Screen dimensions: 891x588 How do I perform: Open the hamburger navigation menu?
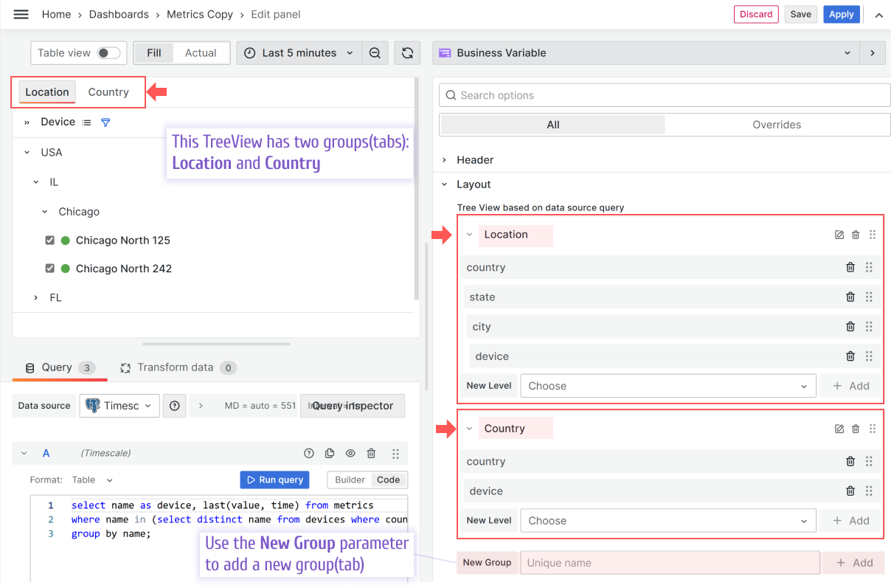click(x=21, y=14)
